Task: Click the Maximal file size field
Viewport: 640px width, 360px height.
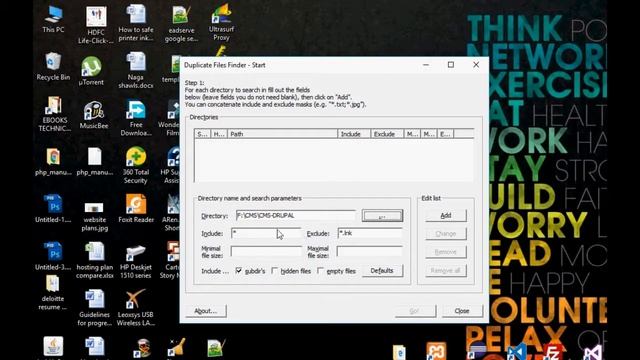Action: point(370,251)
